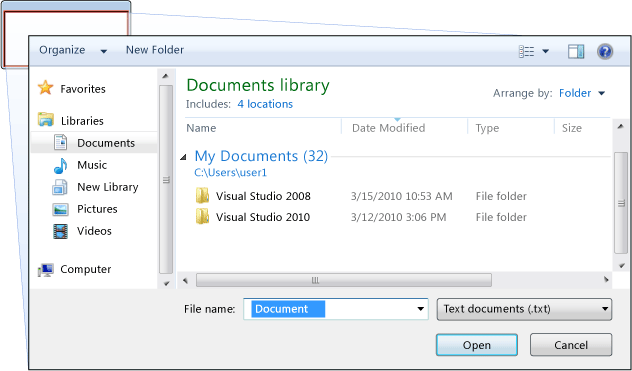Click the horizontal scrollbar left arrow
The width and height of the screenshot is (632, 371).
click(185, 280)
